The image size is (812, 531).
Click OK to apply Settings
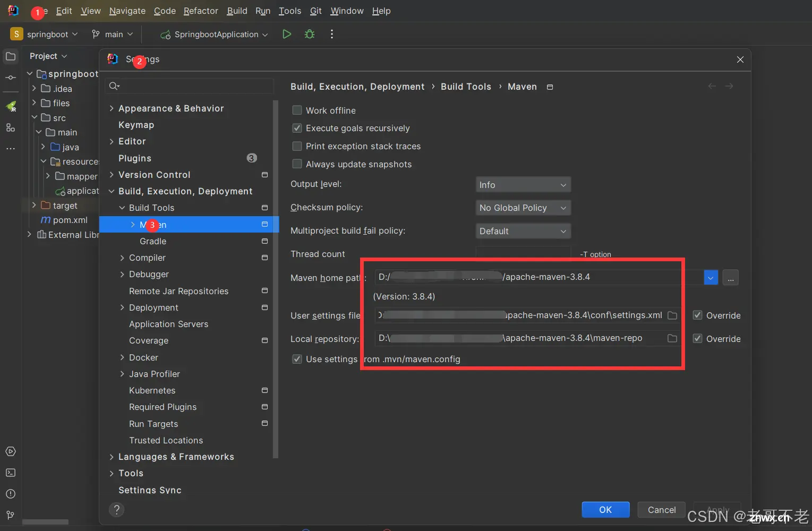pos(605,510)
